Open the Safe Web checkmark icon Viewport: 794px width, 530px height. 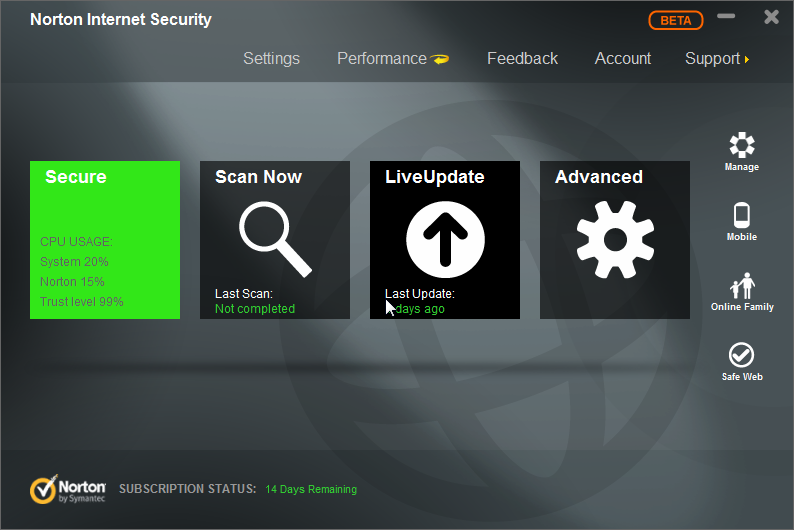741,355
